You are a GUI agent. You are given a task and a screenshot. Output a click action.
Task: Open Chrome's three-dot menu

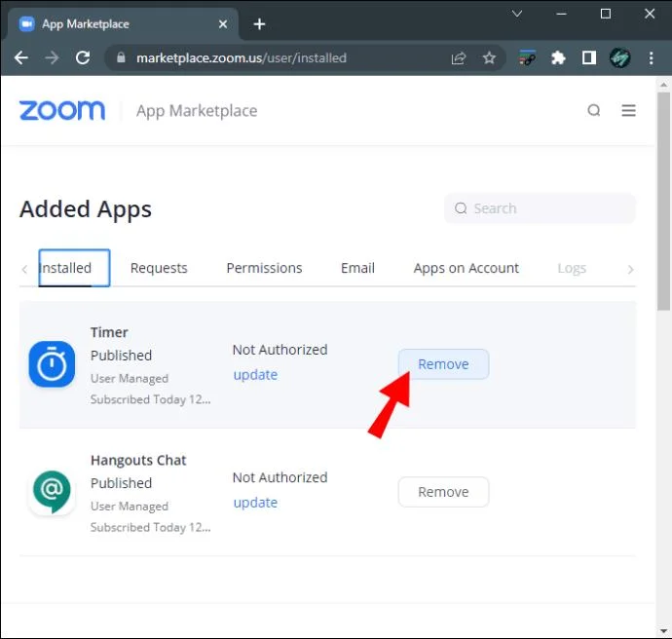pyautogui.click(x=651, y=57)
